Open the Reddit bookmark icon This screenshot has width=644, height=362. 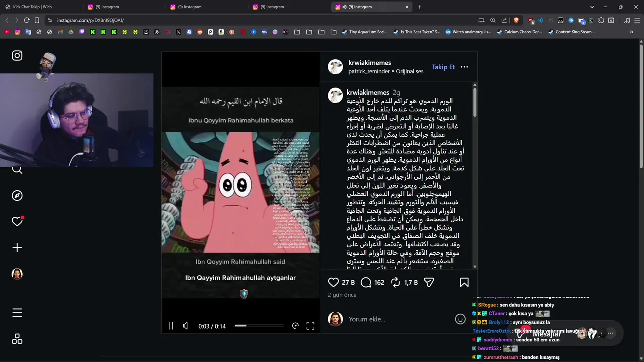click(200, 32)
